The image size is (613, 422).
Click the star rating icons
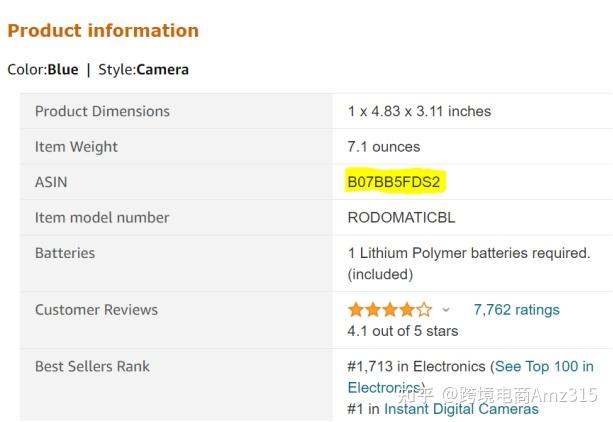390,310
